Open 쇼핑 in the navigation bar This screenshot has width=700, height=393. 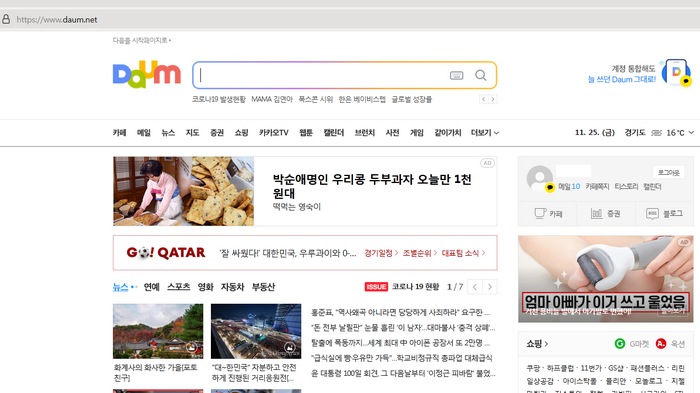pos(242,133)
